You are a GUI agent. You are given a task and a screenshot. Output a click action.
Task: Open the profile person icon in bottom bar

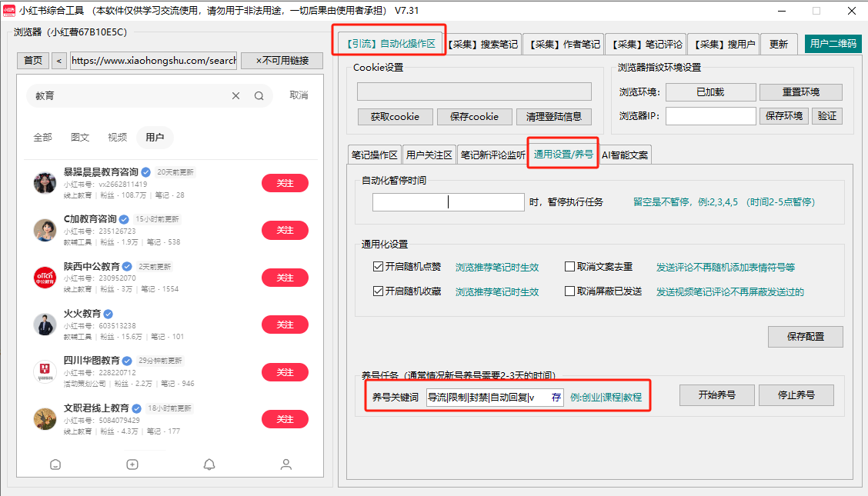coord(285,464)
